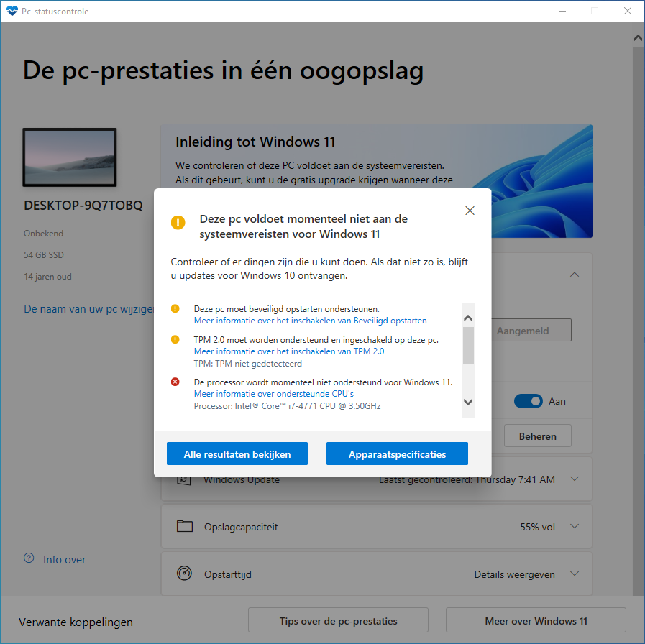
Task: Click the yellow warning icon beside dialog title
Action: pyautogui.click(x=178, y=222)
